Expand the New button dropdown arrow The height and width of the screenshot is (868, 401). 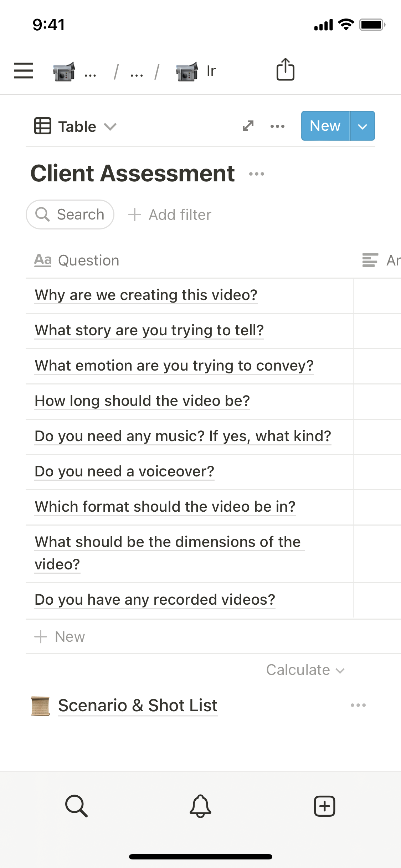pyautogui.click(x=362, y=126)
